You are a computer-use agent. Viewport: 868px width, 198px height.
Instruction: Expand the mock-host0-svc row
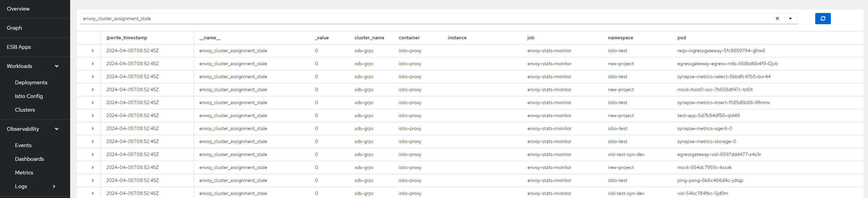pyautogui.click(x=93, y=90)
